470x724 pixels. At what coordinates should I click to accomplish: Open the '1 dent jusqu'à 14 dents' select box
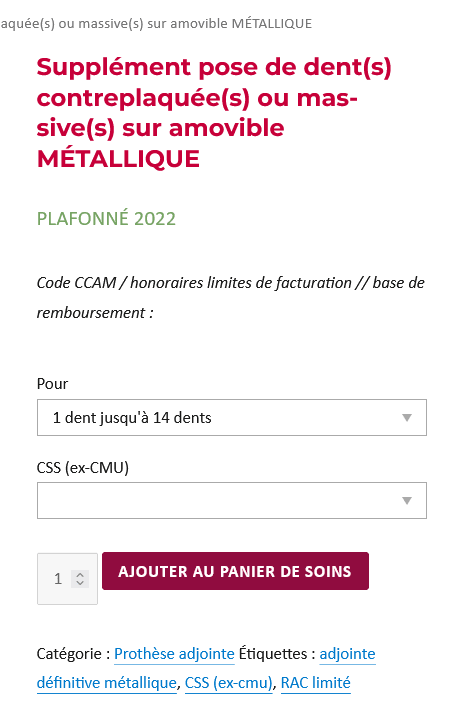(232, 417)
